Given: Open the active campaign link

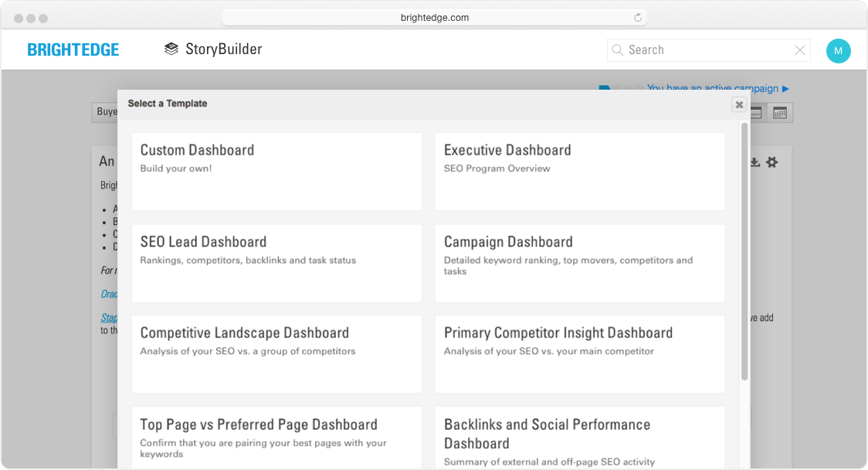Looking at the screenshot, I should click(x=717, y=89).
